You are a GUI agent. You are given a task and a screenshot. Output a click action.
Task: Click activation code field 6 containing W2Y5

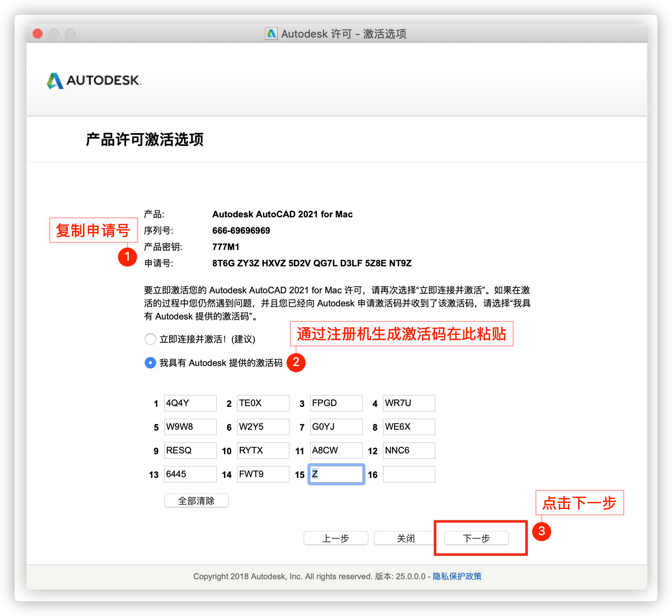[x=263, y=427]
